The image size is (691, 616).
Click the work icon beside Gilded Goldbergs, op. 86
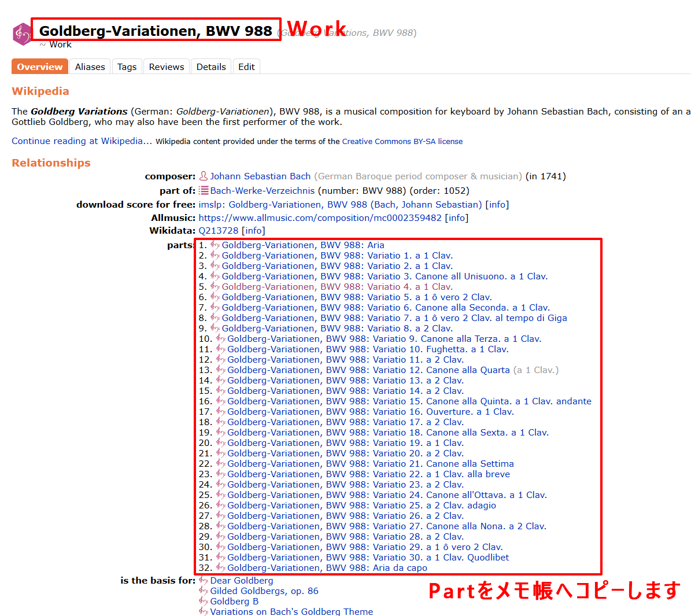(204, 591)
